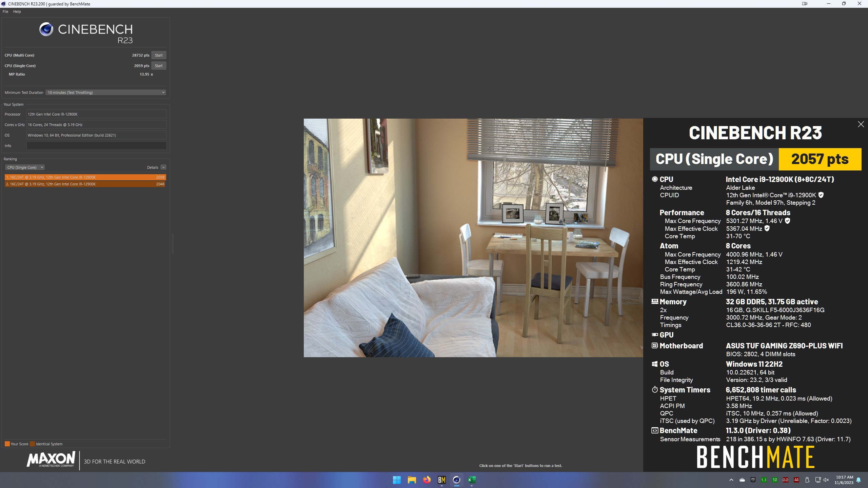Start the CPU (Single Core) test
This screenshot has width=868, height=488.
(x=158, y=66)
